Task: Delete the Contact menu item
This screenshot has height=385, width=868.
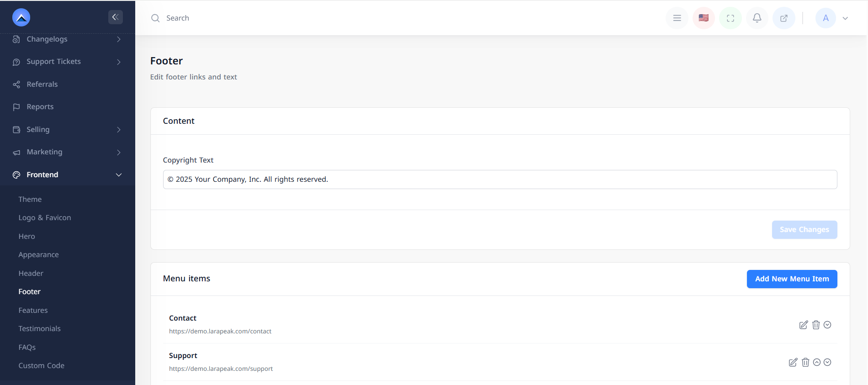Action: pyautogui.click(x=816, y=325)
